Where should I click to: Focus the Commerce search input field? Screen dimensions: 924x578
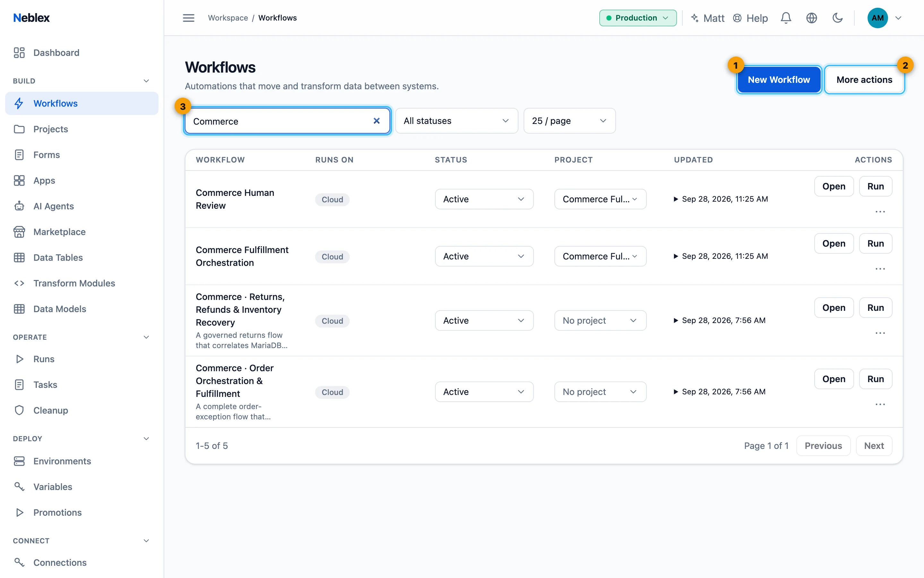287,121
